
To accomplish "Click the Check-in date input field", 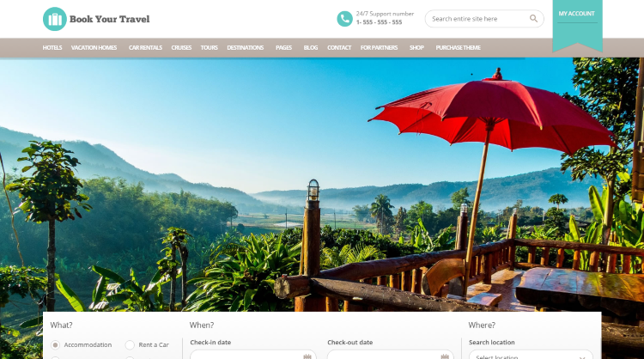I will pos(253,355).
